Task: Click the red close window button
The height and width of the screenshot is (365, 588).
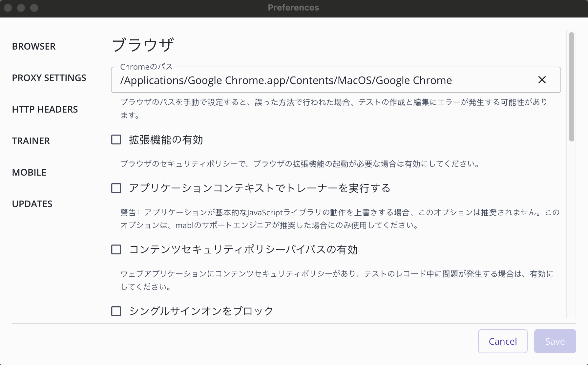Action: (8, 8)
